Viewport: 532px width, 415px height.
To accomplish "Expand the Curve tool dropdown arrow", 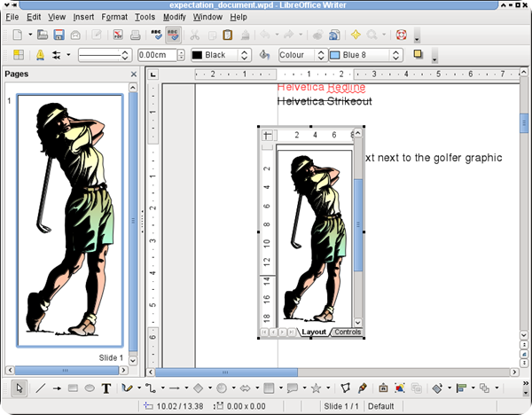I will (139, 388).
